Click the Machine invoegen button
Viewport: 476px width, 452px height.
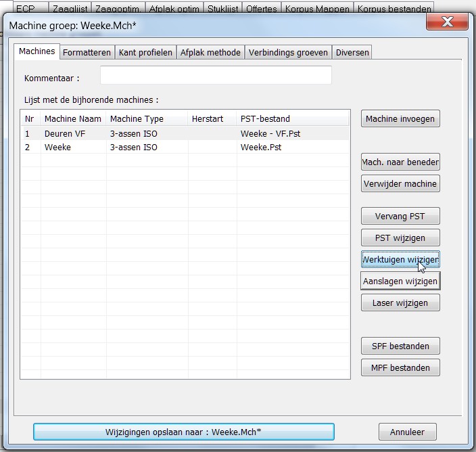400,118
